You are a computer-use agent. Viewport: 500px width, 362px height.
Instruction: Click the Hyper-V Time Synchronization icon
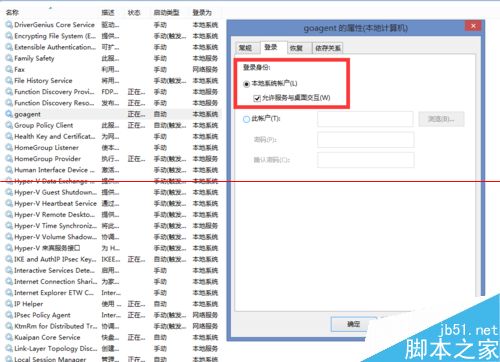(x=9, y=226)
